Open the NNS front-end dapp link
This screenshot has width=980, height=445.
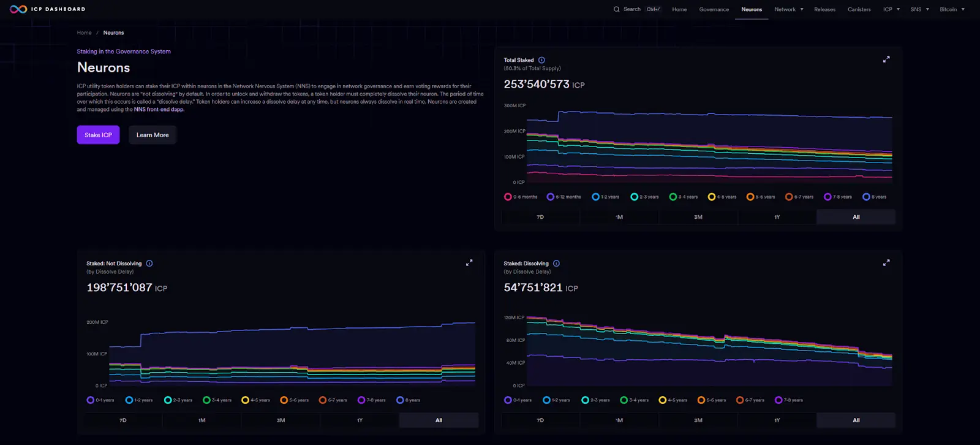[x=159, y=110]
